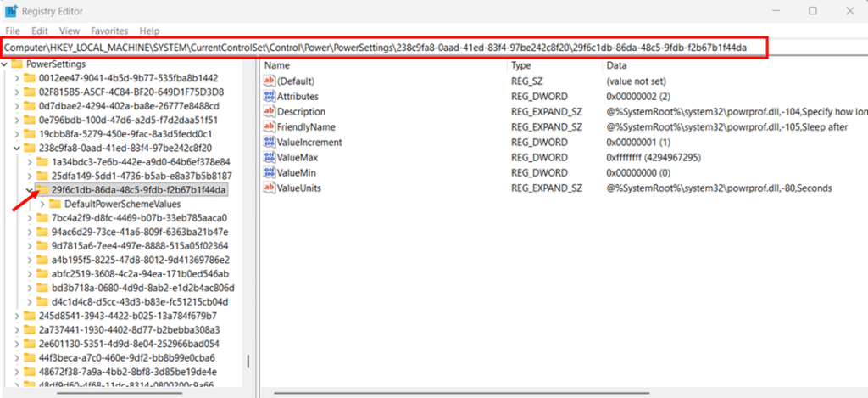868x398 pixels.
Task: Click data ending in -80,Seconds
Action: coord(719,188)
